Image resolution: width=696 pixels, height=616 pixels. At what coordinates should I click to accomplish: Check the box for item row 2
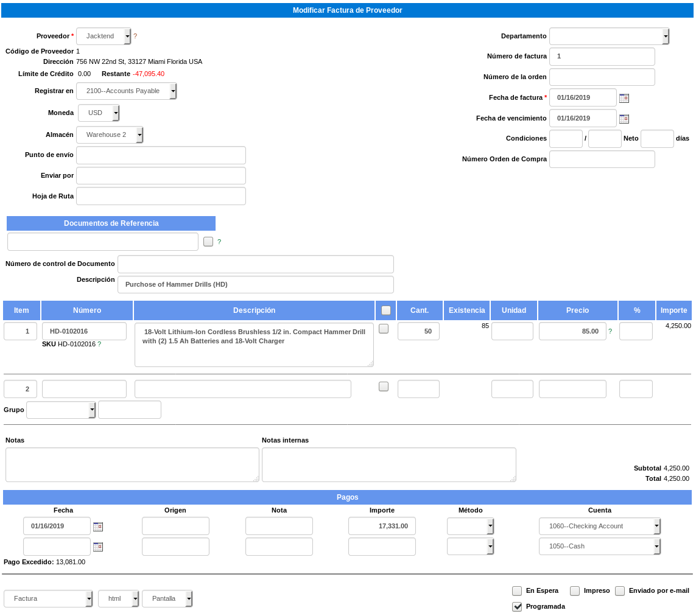[x=384, y=387]
